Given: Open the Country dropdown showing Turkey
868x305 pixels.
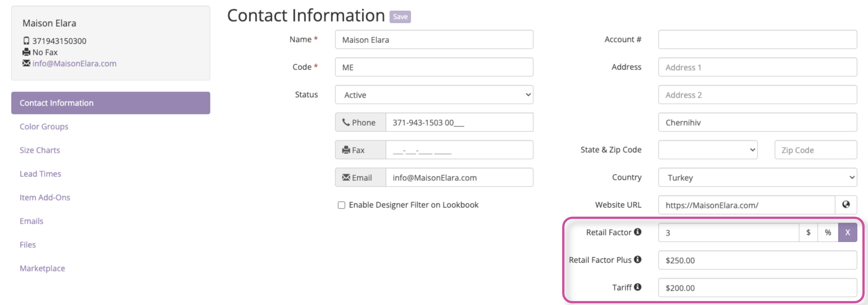Looking at the screenshot, I should 757,177.
